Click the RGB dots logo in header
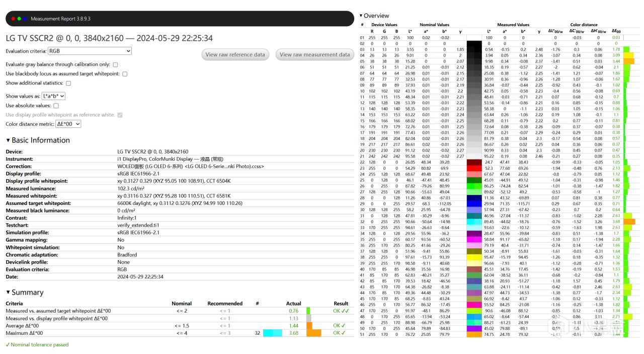 coord(19,19)
